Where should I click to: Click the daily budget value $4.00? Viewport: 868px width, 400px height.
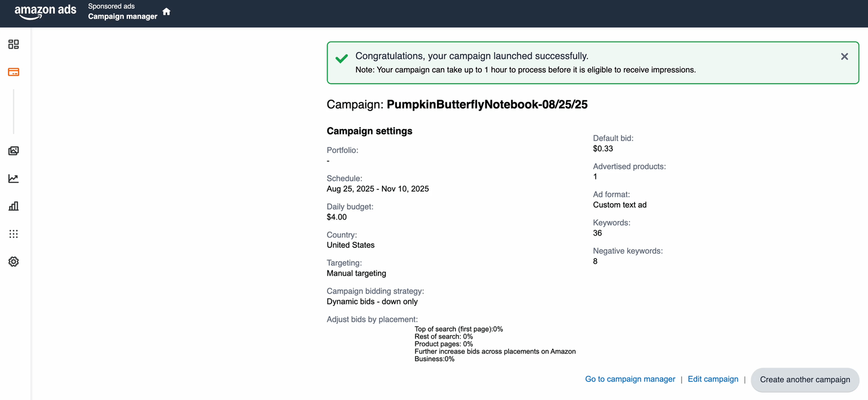pyautogui.click(x=337, y=217)
